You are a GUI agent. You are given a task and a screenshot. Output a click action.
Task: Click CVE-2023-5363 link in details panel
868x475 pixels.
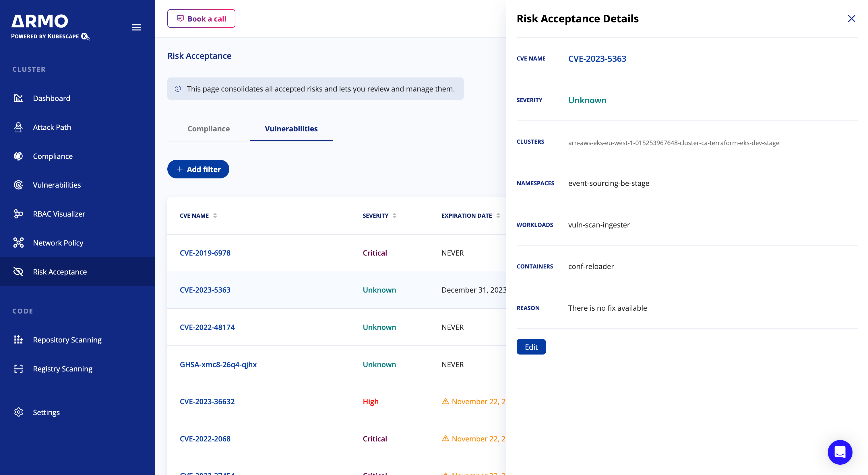click(x=597, y=59)
